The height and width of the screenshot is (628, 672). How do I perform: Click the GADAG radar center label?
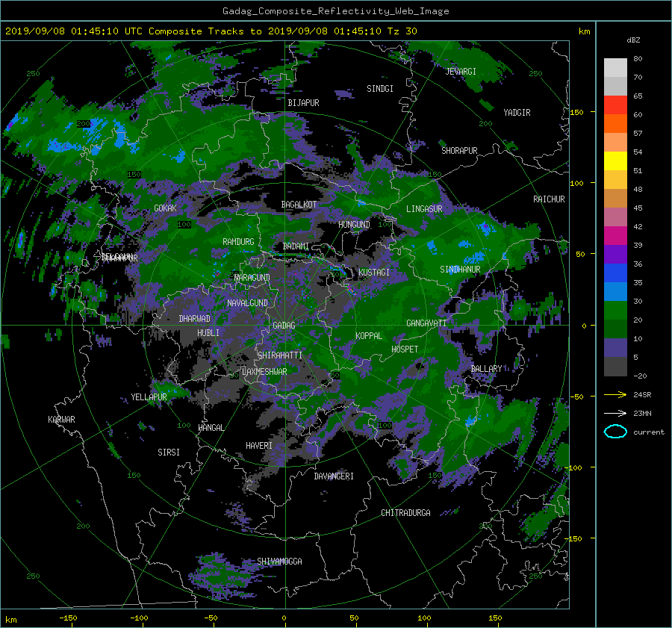click(x=284, y=326)
